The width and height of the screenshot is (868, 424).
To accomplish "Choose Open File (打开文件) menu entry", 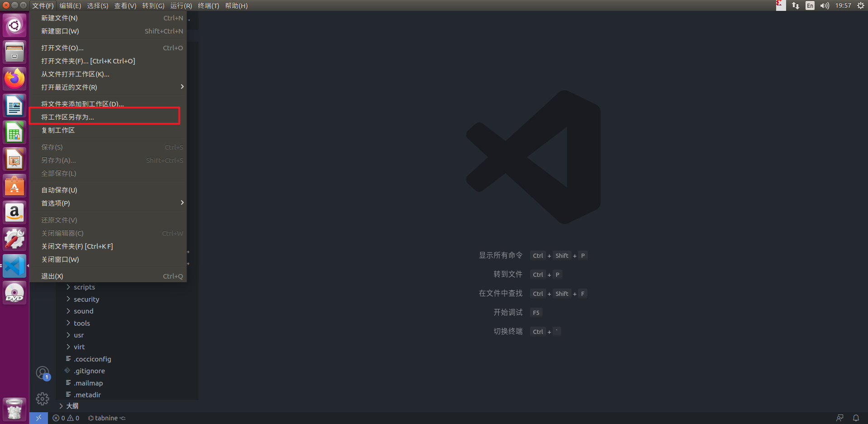I will pos(108,48).
